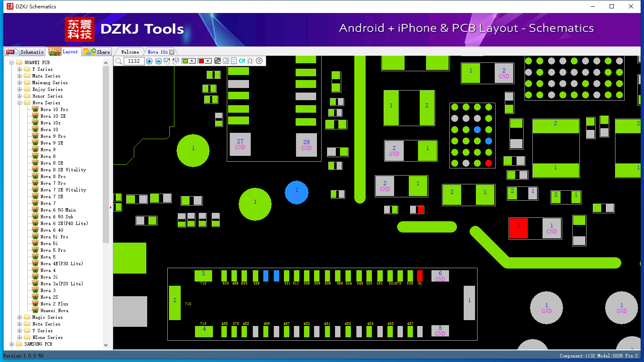Click the tree panel scroll-up arrow

[106, 62]
